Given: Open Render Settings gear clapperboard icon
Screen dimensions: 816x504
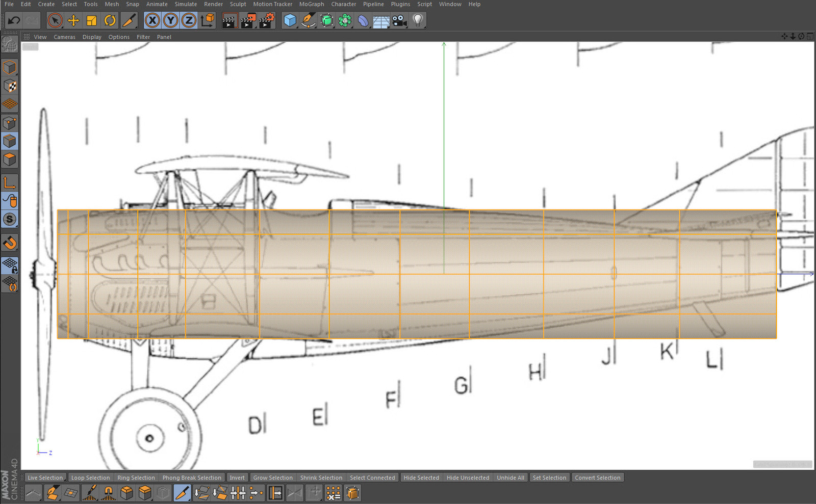Looking at the screenshot, I should [267, 20].
